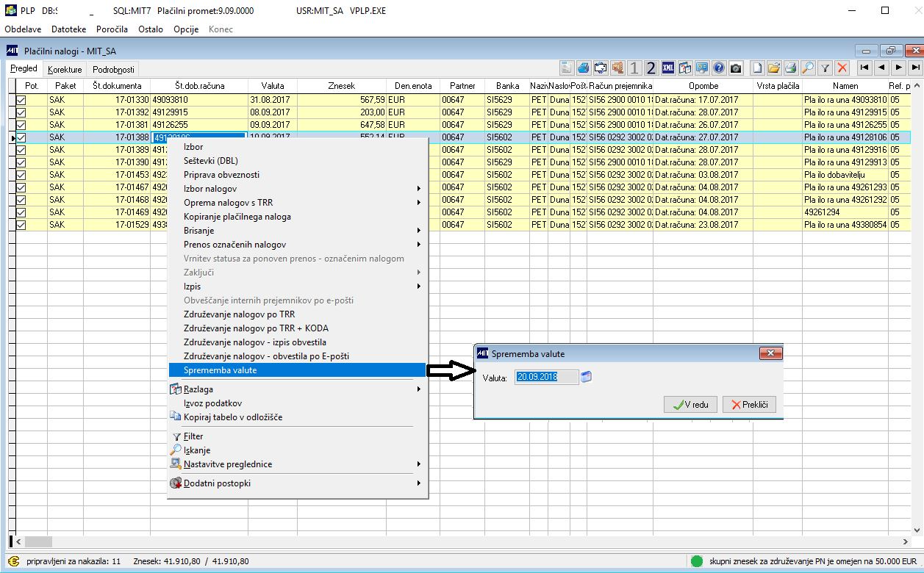This screenshot has height=573, width=924.
Task: Click the Valuta date input field
Action: 545,377
